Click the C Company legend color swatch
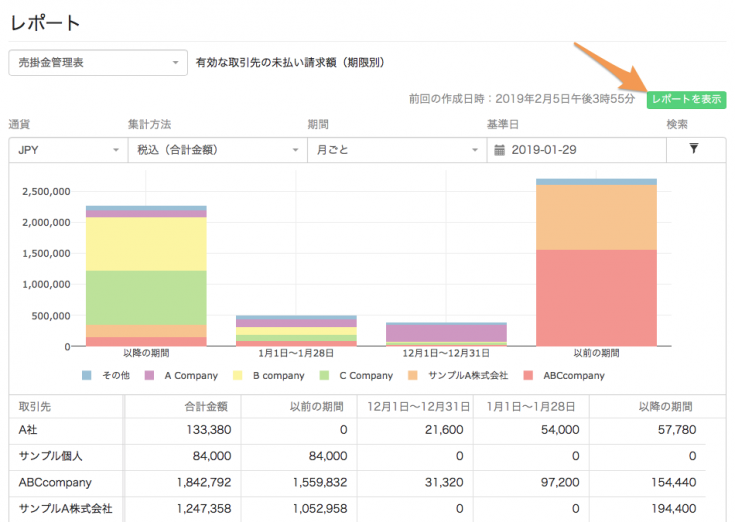This screenshot has height=522, width=735. coord(325,376)
